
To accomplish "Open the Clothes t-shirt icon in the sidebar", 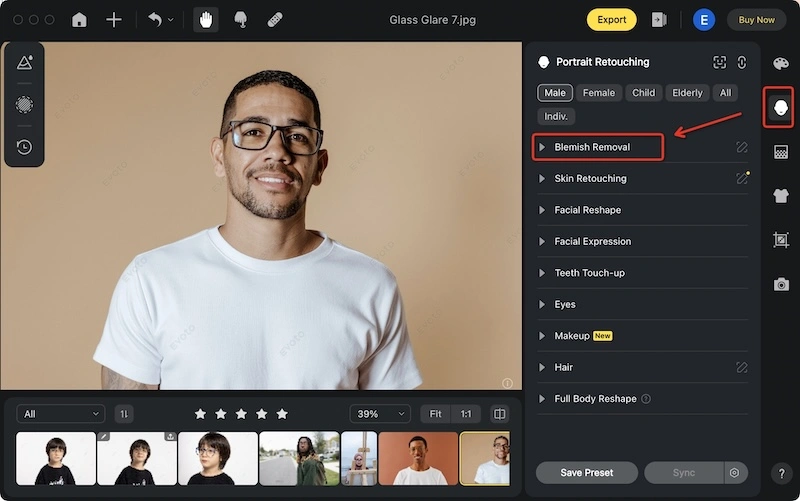I will pos(781,195).
